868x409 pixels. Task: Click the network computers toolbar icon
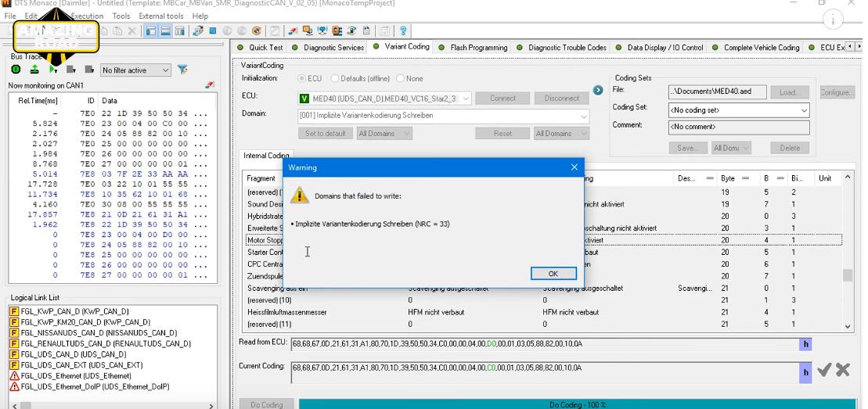pos(322,31)
